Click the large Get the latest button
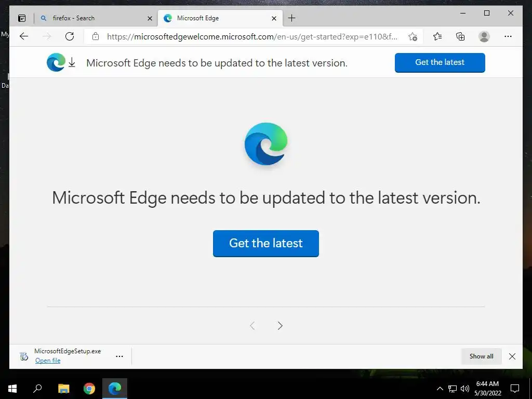532x399 pixels. (265, 243)
